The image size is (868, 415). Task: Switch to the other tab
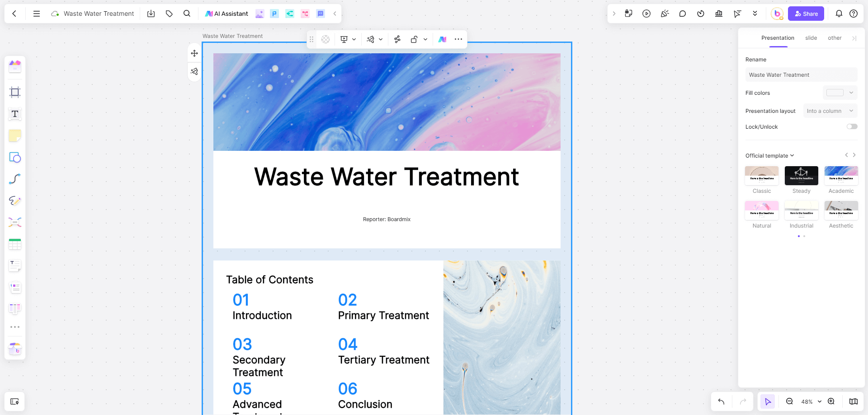tap(835, 38)
